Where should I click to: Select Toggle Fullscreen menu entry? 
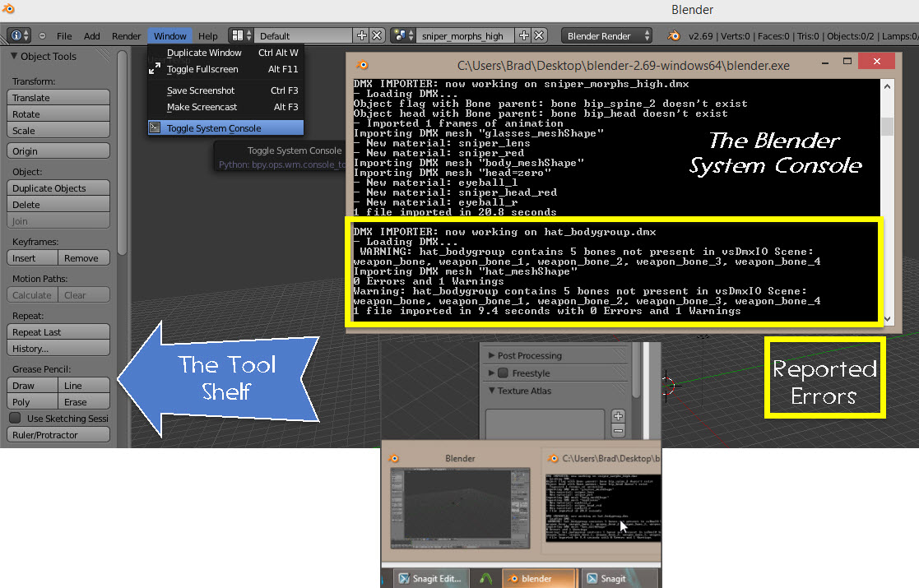[225, 69]
